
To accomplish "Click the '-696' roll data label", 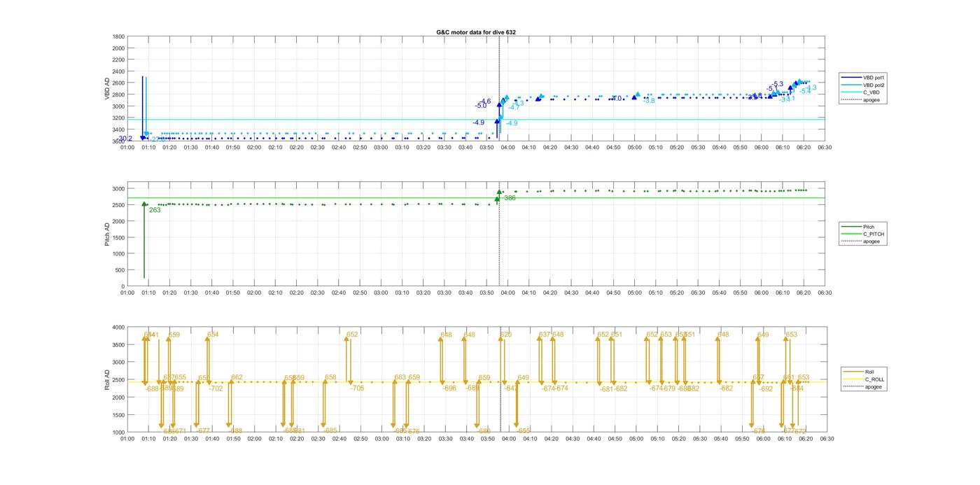I will coord(449,388).
